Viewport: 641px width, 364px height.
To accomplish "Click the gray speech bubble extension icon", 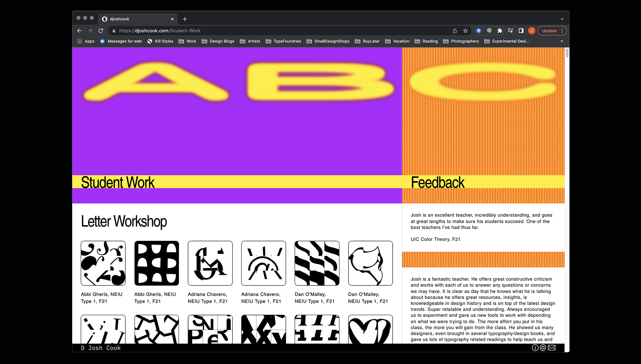I will pyautogui.click(x=489, y=31).
